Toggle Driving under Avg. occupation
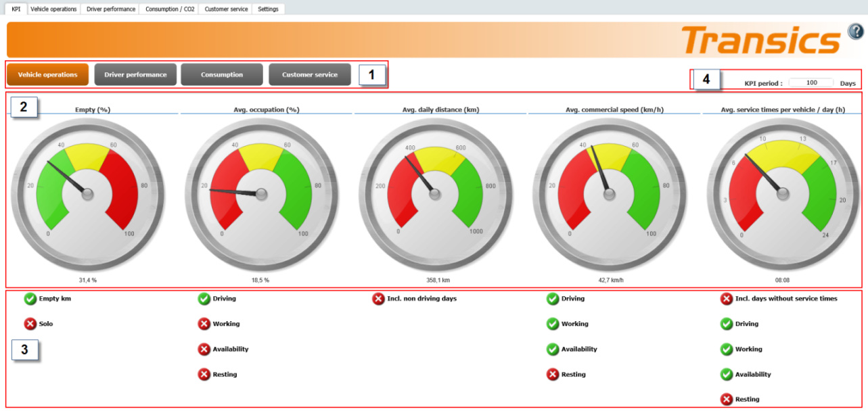 click(204, 299)
